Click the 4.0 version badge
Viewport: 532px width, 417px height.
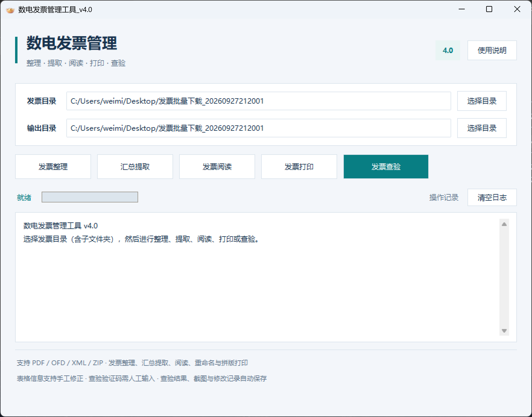(x=448, y=50)
